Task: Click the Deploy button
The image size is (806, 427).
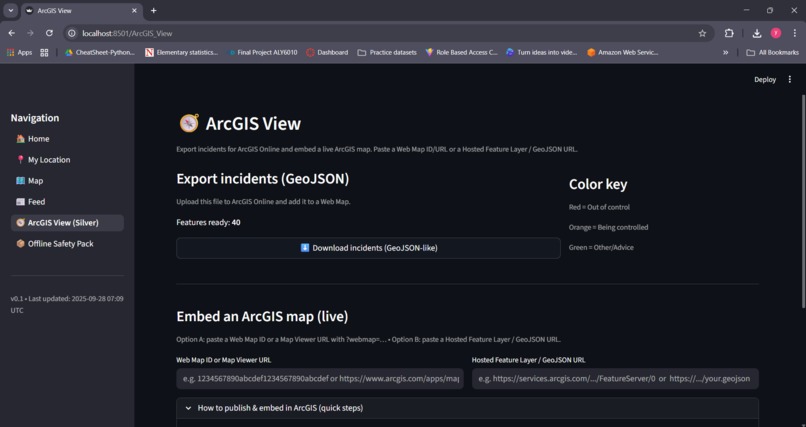Action: click(765, 80)
